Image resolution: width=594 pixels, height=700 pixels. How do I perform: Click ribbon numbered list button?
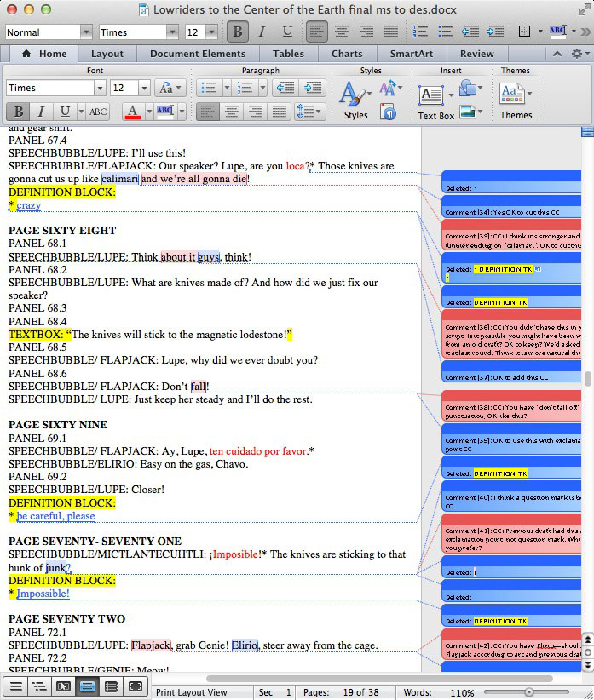point(245,88)
